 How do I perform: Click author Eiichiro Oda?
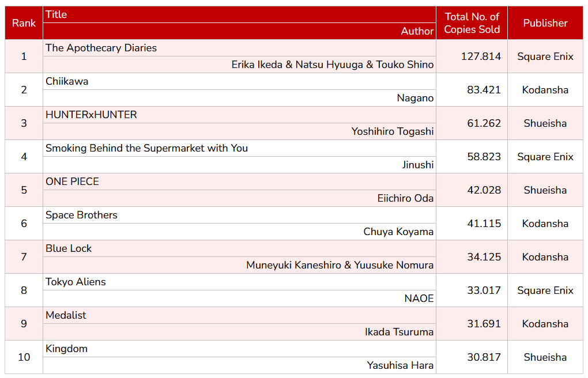click(405, 198)
